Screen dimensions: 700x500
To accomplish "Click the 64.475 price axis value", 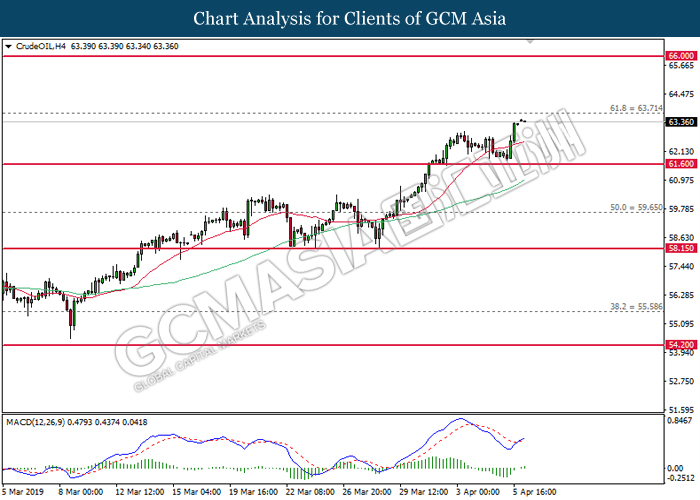I will coord(681,94).
